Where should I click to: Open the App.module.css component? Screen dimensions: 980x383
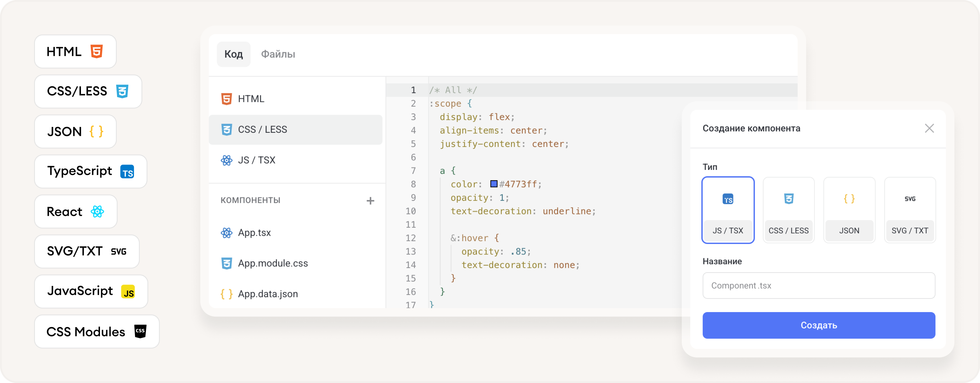click(296, 263)
